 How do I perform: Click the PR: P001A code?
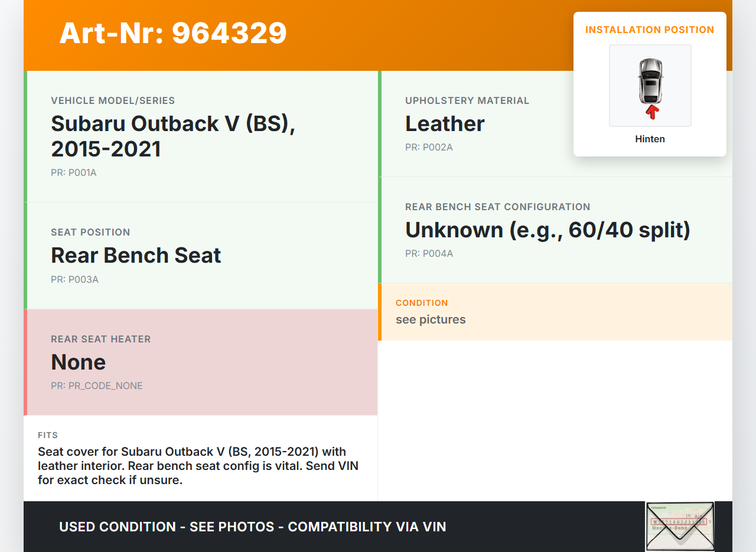[73, 173]
